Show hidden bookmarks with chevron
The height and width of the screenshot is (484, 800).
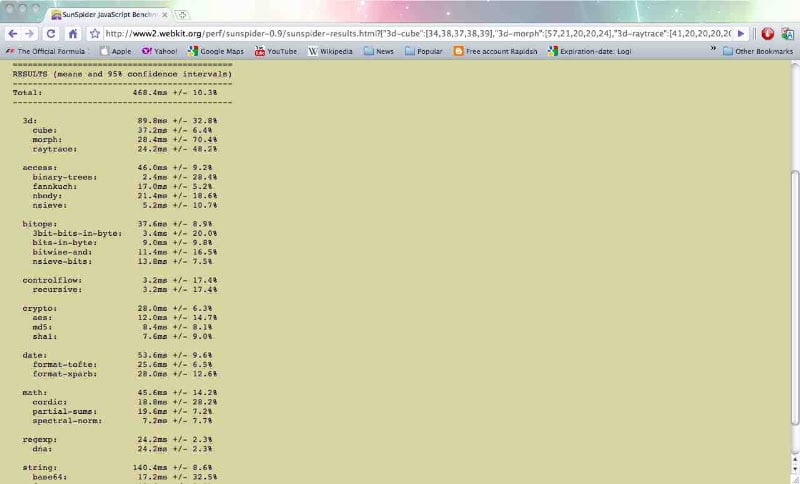(713, 49)
